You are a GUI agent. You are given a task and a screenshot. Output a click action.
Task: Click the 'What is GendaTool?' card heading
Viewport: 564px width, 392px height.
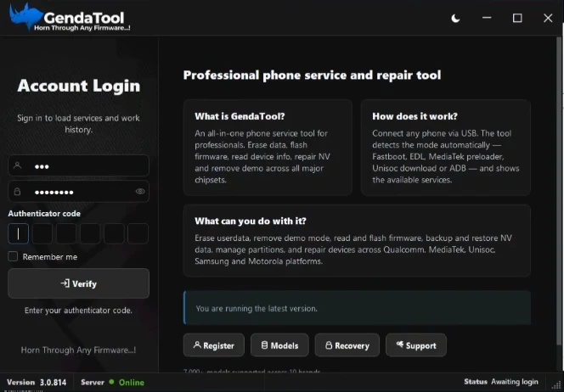pos(240,116)
